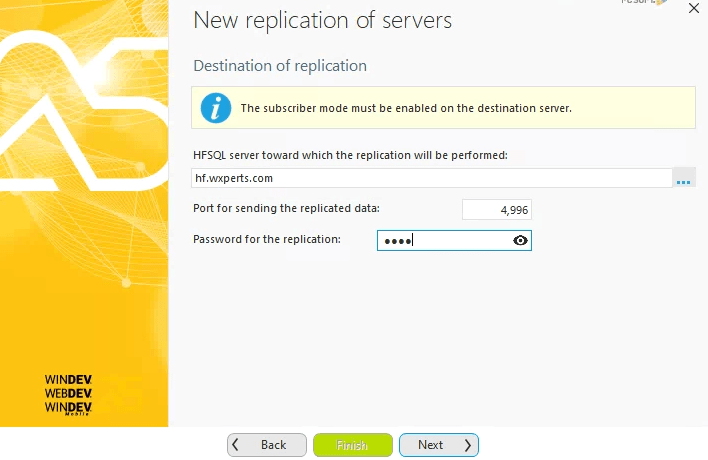Click the left chevron on Back button
The width and height of the screenshot is (708, 460).
(x=236, y=445)
